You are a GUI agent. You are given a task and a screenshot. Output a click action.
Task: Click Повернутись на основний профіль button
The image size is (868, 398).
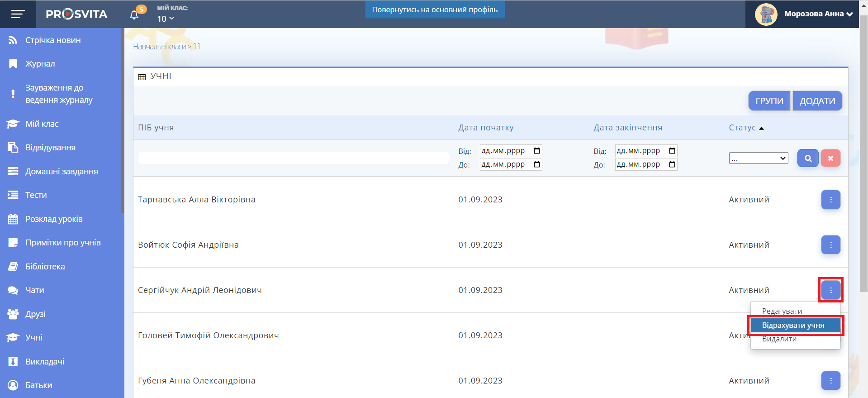click(x=435, y=10)
